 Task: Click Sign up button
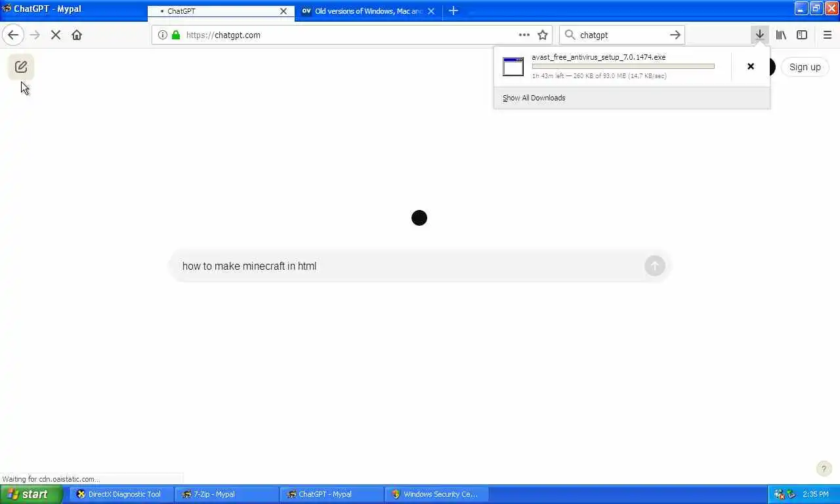pos(805,67)
